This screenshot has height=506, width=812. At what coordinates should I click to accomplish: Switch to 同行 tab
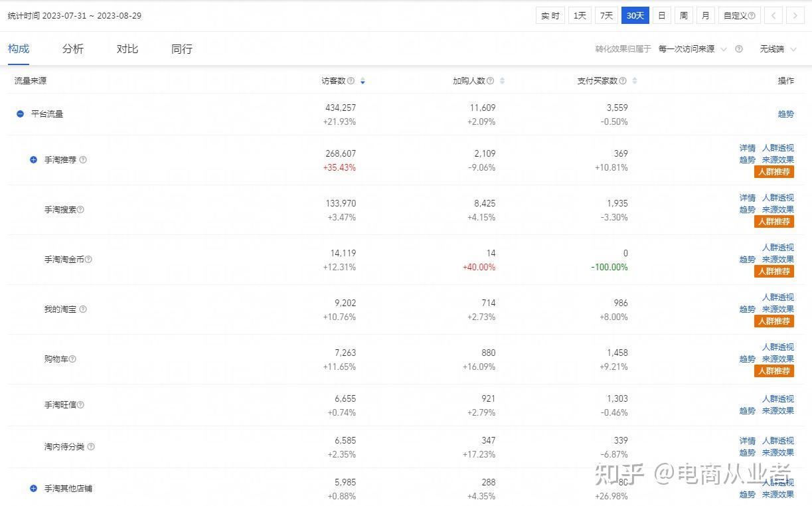click(x=182, y=49)
